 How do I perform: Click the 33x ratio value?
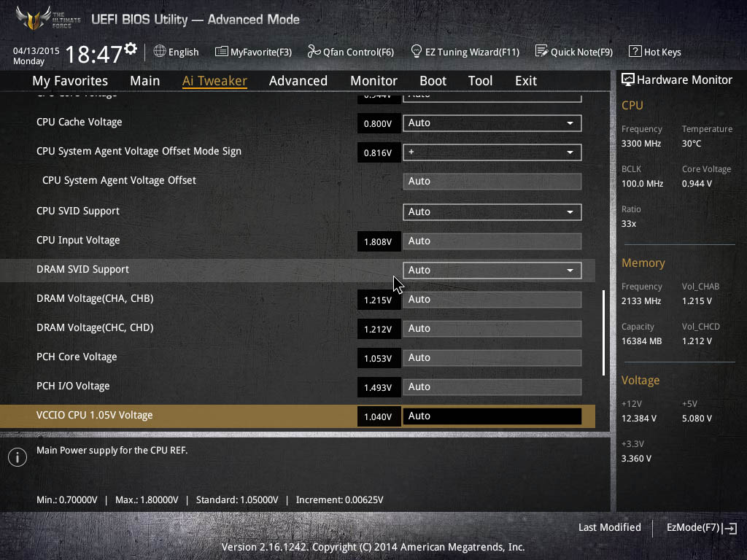(x=629, y=223)
